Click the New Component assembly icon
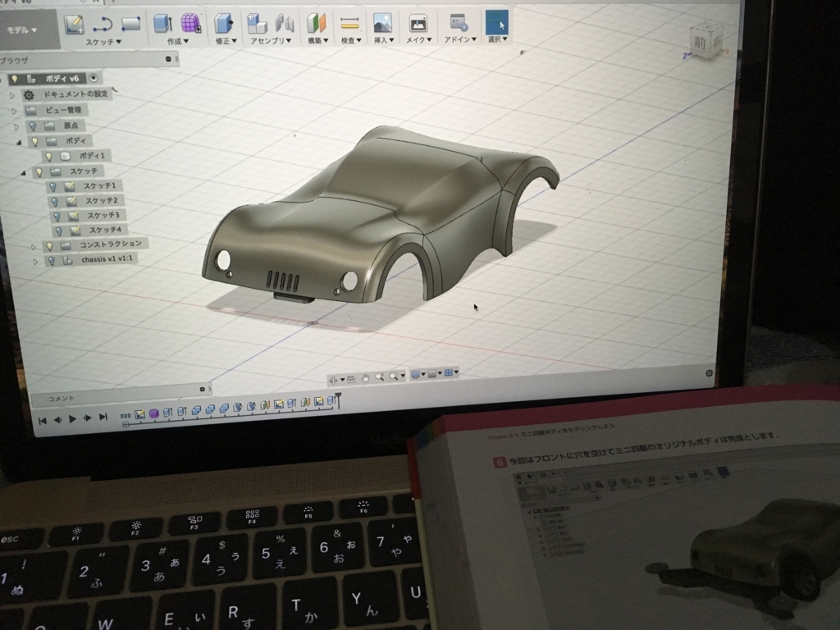840x630 pixels. (257, 24)
